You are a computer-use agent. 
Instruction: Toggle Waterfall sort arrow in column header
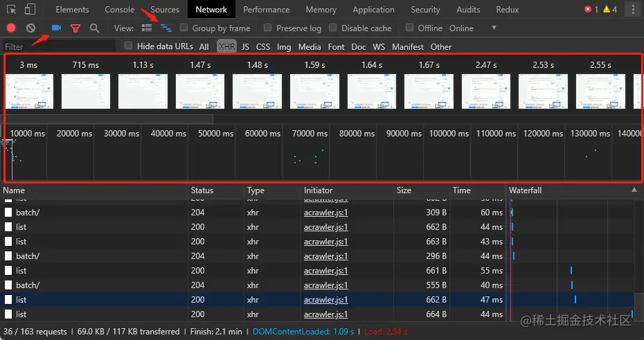(x=634, y=190)
